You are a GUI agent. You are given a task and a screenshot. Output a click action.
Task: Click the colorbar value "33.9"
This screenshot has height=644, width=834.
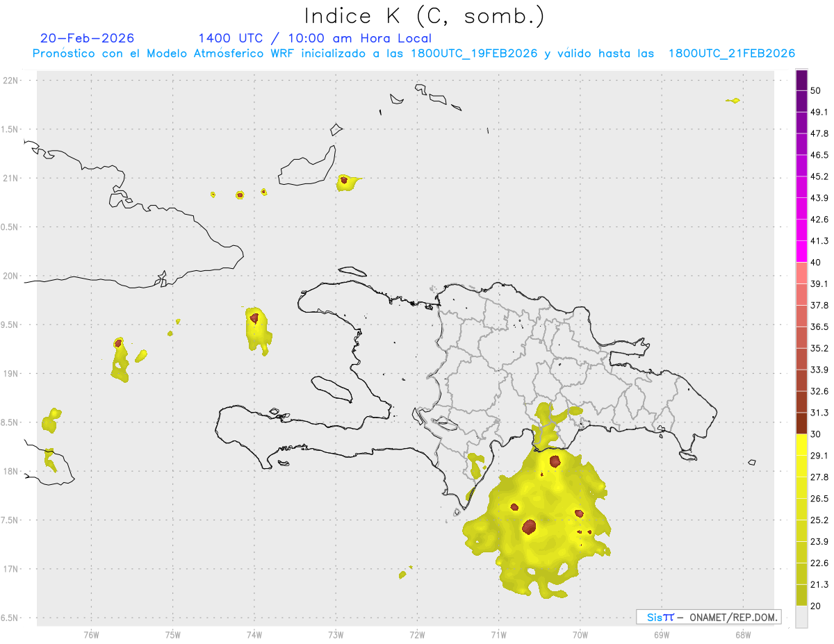(819, 370)
